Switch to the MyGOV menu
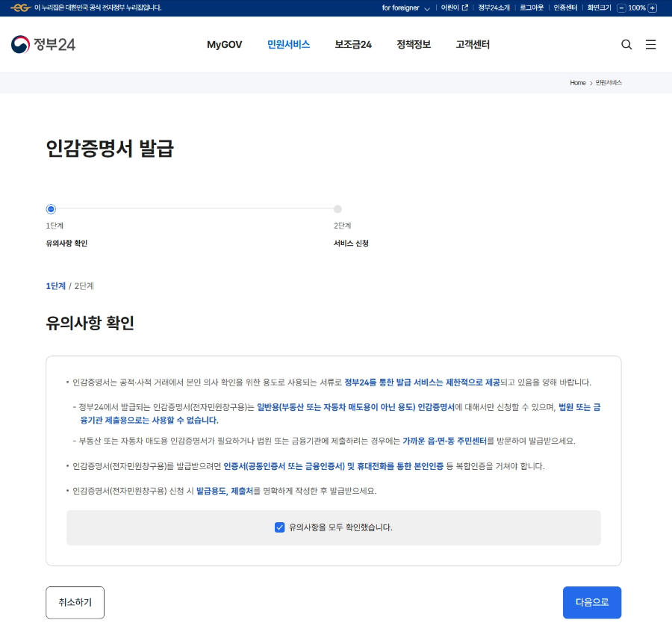 (224, 45)
